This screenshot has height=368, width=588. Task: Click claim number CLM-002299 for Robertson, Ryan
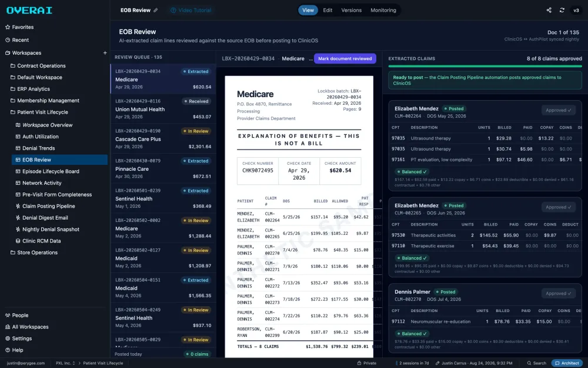(x=272, y=332)
